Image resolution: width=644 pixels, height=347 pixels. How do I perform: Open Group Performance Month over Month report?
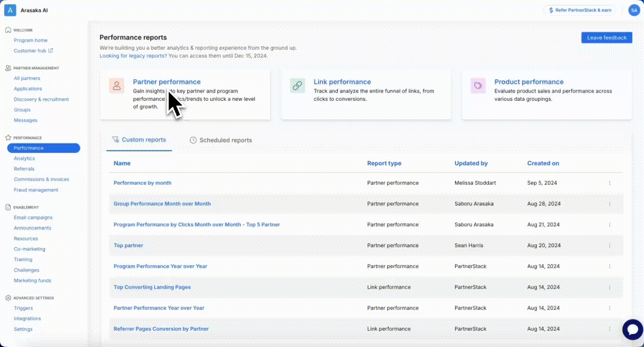coord(162,204)
